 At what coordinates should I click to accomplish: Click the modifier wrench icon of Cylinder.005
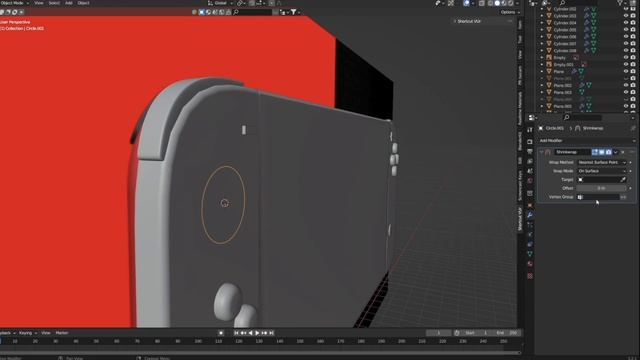(x=587, y=30)
